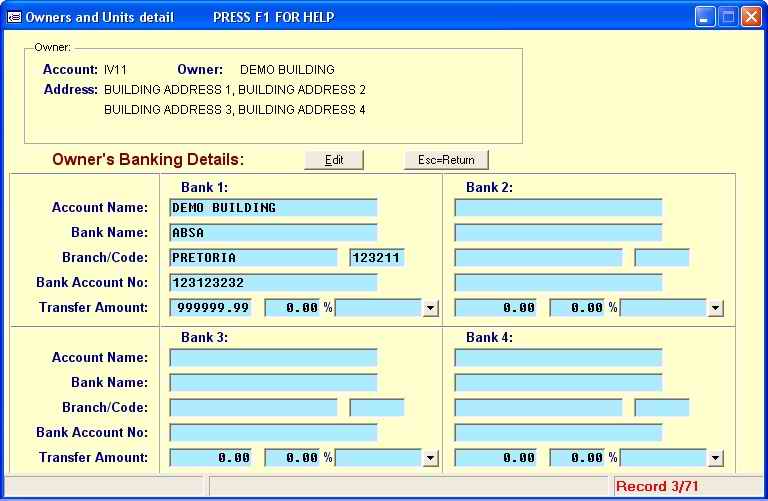The height and width of the screenshot is (501, 768).
Task: Click Bank 4 branch code field
Action: click(x=662, y=407)
